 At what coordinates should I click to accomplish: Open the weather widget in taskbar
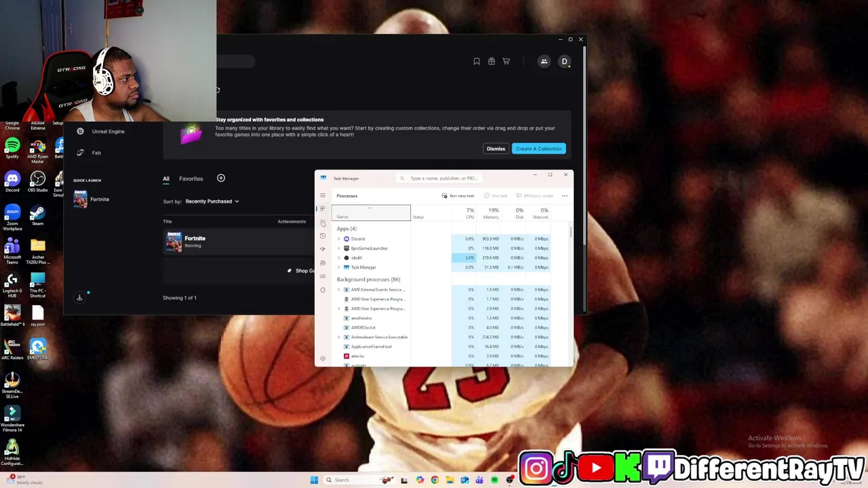pyautogui.click(x=24, y=480)
